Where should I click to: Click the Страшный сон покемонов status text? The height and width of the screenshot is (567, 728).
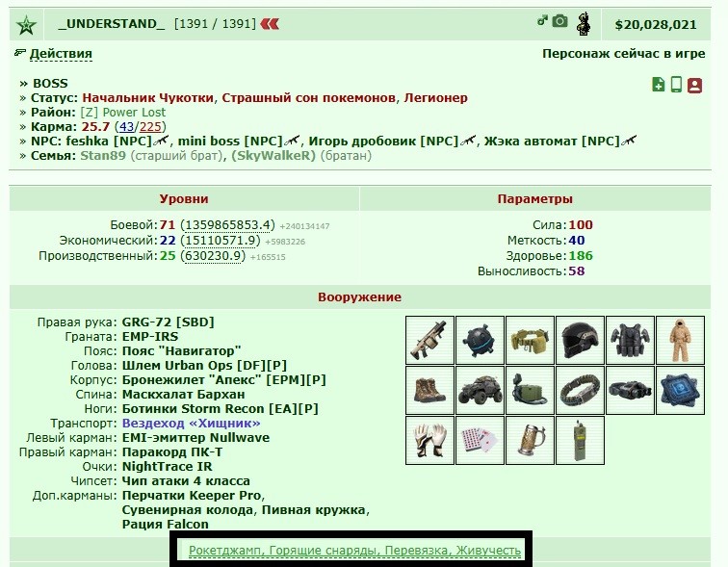(309, 98)
